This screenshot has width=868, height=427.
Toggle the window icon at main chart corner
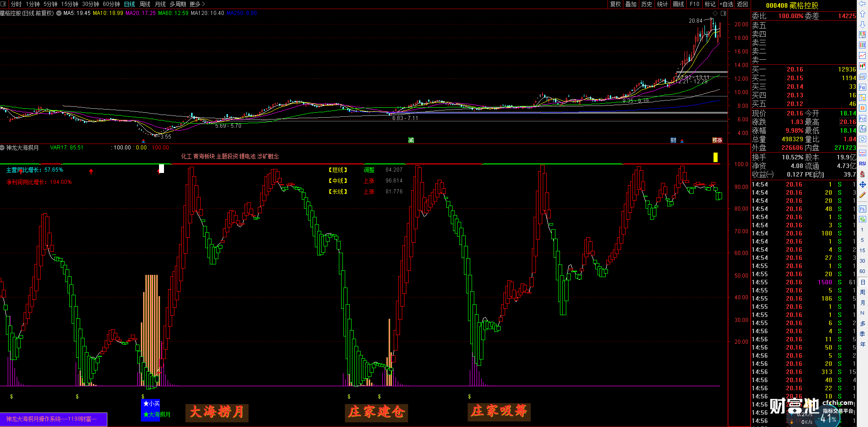tap(723, 13)
